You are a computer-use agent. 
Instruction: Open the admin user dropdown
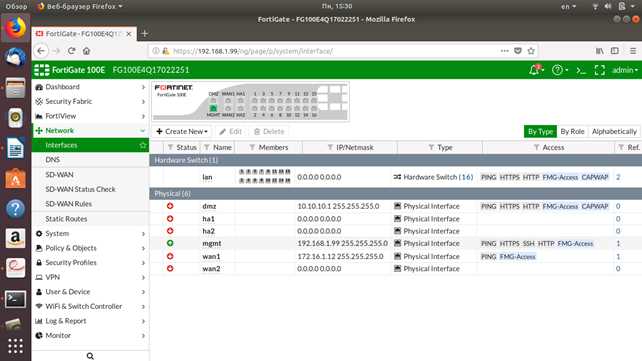pos(625,70)
